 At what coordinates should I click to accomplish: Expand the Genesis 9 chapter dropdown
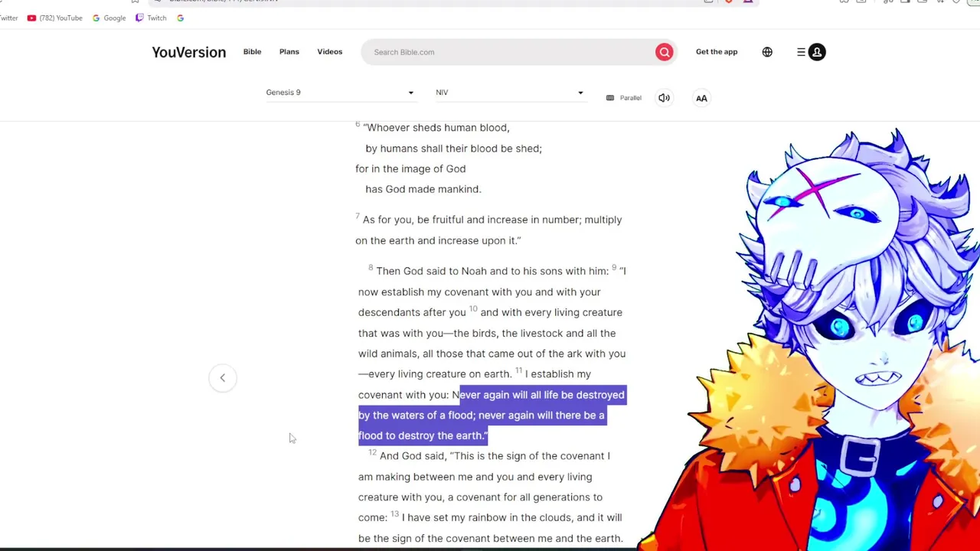click(340, 93)
